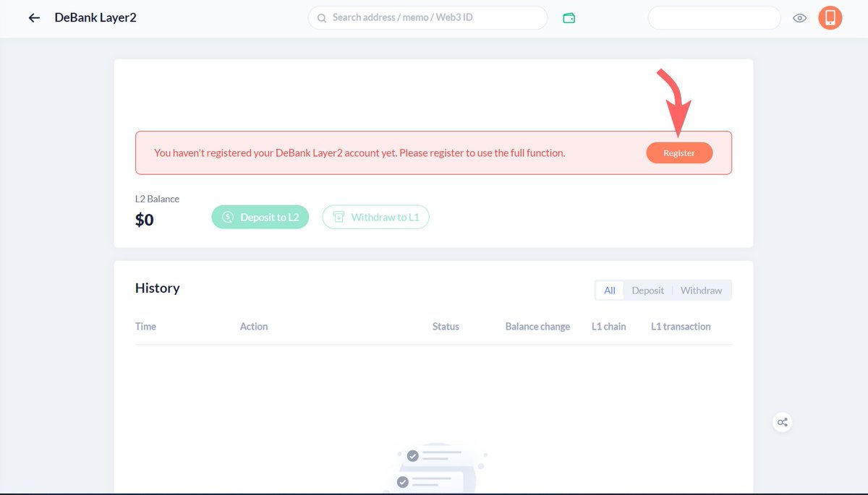Click the Register button
Image resolution: width=868 pixels, height=495 pixels.
tap(679, 152)
